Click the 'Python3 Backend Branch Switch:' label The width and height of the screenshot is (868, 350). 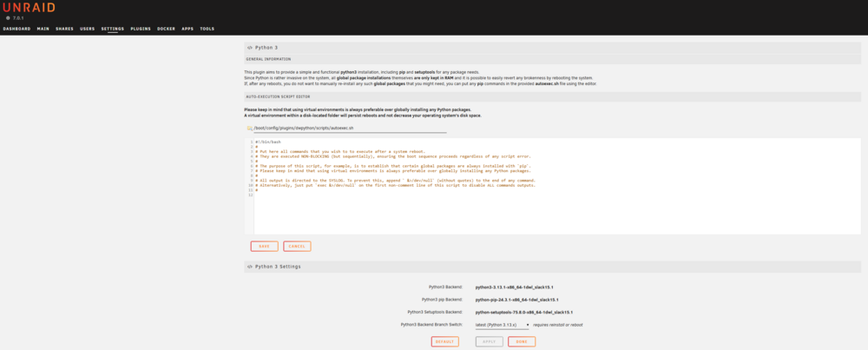(431, 325)
